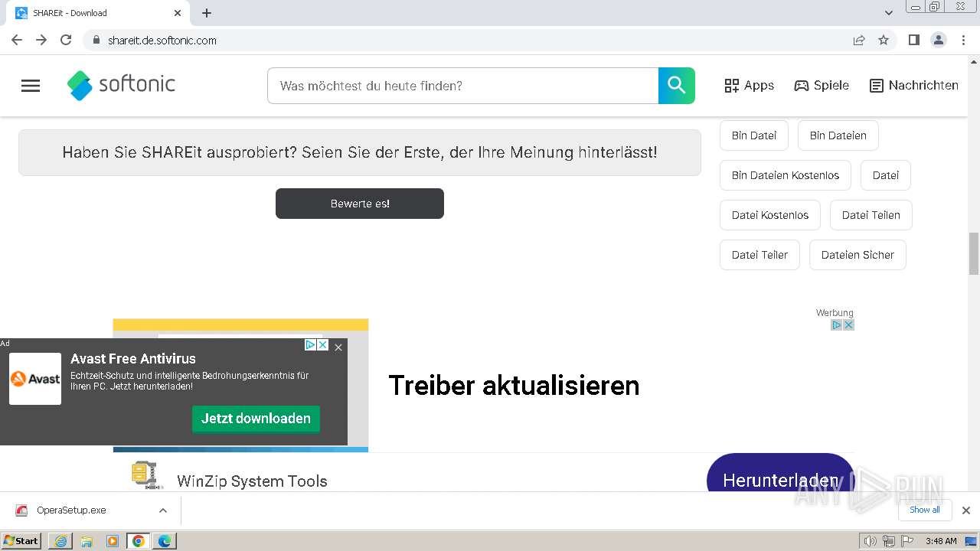Select the Bin Dateien tag
980x551 pixels.
click(x=838, y=135)
